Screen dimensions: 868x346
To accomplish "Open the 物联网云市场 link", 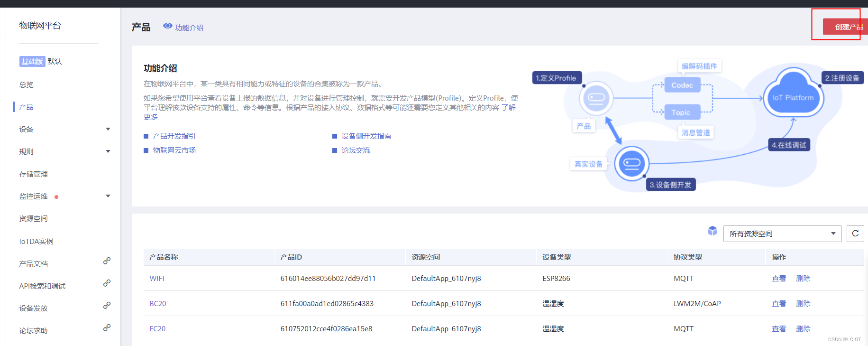I will 174,150.
